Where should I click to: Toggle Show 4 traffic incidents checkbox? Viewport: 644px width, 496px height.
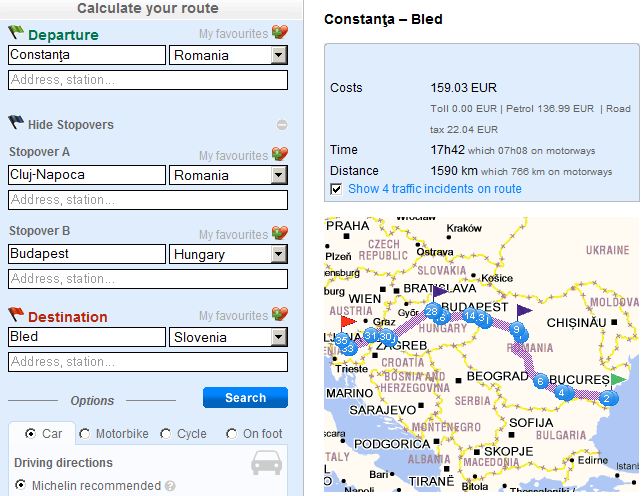pyautogui.click(x=337, y=188)
